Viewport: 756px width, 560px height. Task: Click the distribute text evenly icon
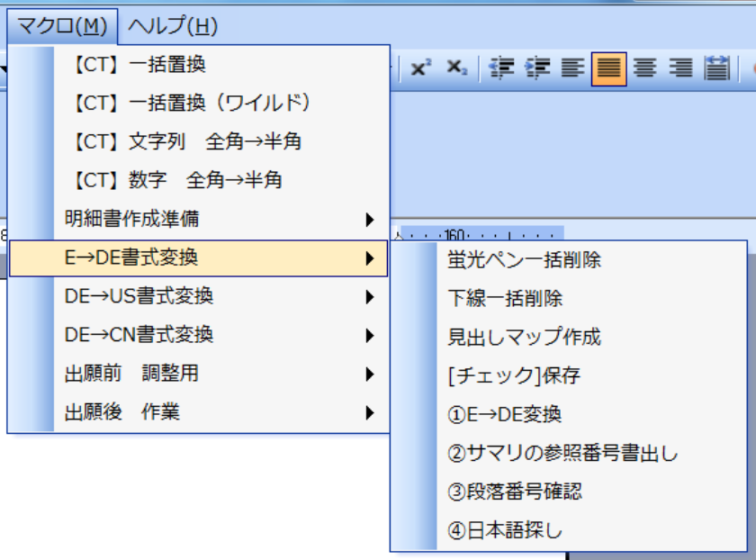click(x=716, y=68)
